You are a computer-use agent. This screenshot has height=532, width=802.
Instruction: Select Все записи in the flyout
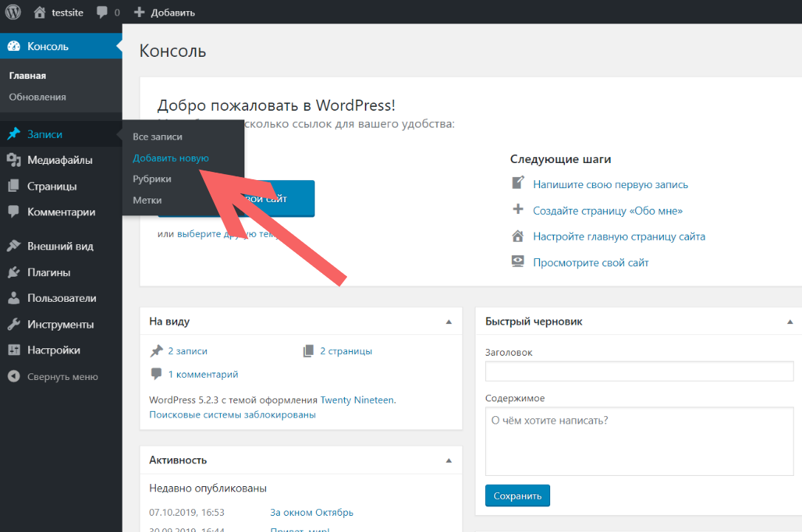[157, 137]
